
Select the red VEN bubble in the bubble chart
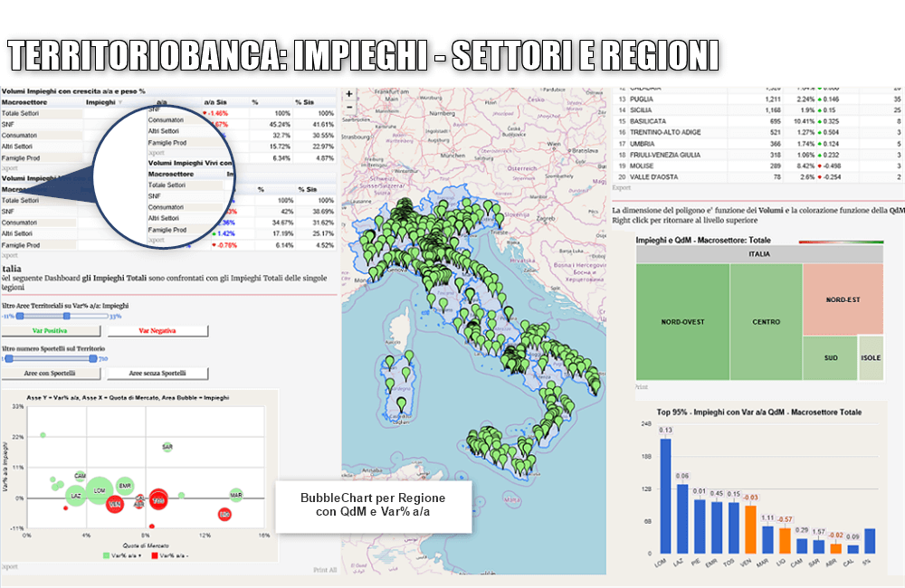(x=115, y=505)
